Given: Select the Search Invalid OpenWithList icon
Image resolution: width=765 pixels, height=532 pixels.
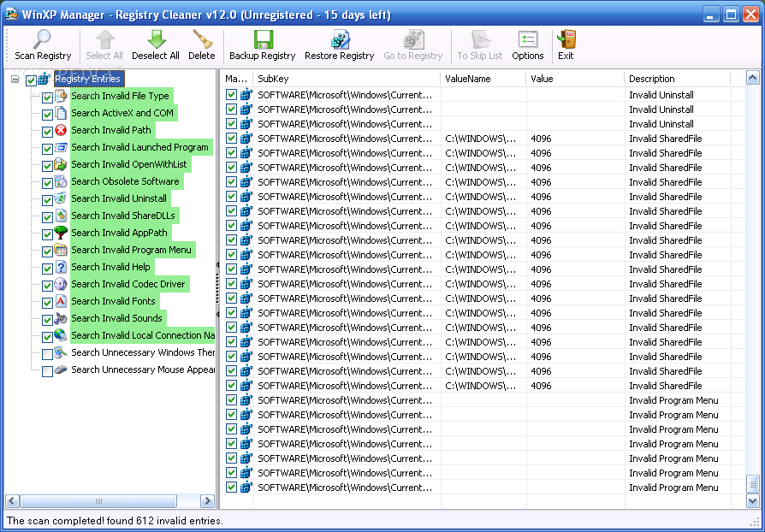Looking at the screenshot, I should (61, 164).
